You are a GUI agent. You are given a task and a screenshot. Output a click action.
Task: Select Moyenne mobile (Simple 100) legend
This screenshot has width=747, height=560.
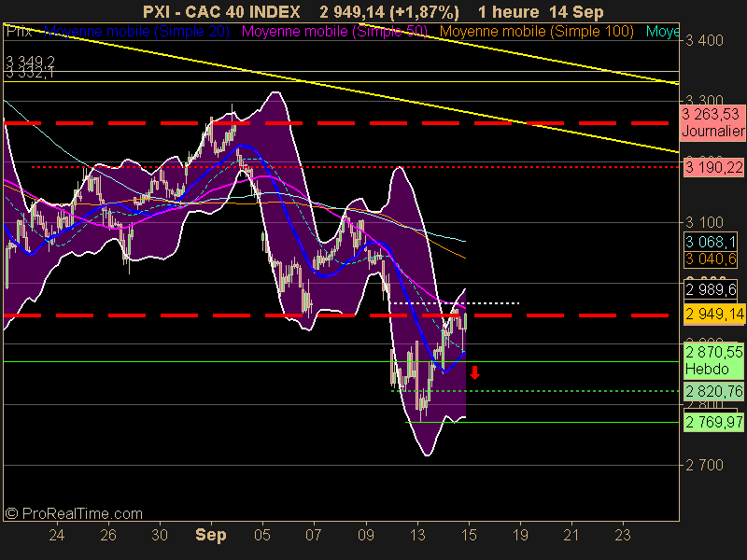pos(536,32)
